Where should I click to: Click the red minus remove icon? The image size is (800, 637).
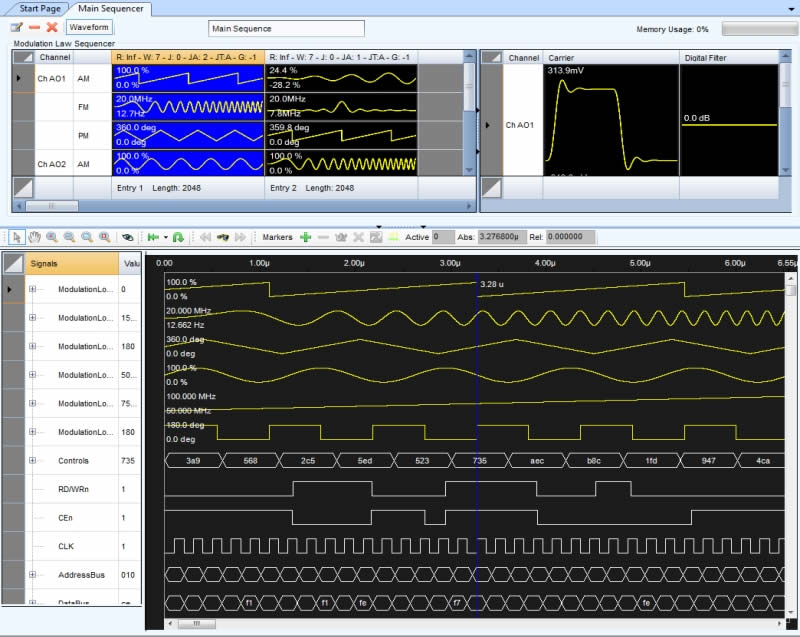click(x=34, y=27)
